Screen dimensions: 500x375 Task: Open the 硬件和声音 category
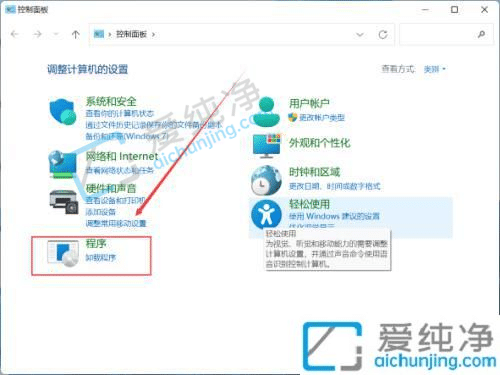(111, 188)
